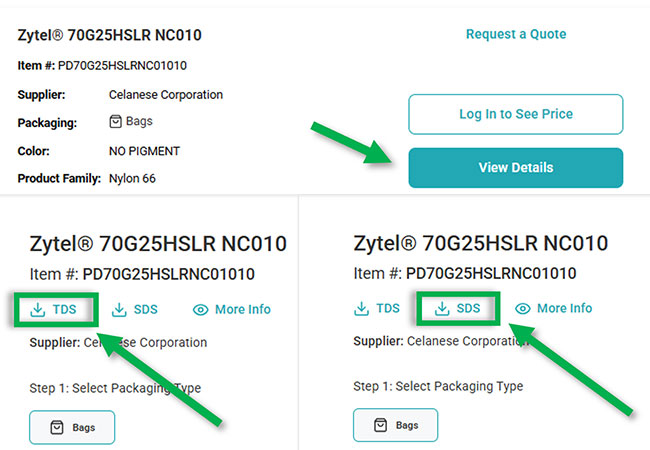The width and height of the screenshot is (650, 450).
Task: Select Bags packaging type in left card
Action: coord(71,427)
